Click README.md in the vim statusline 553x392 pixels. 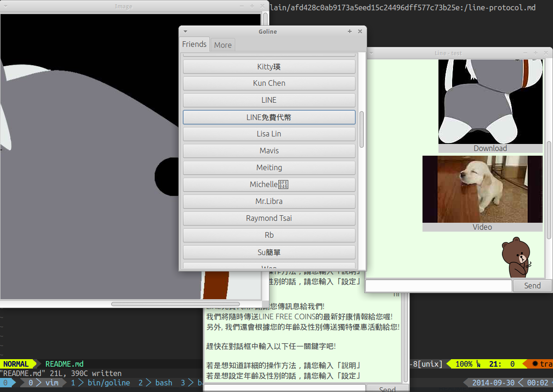pos(64,364)
